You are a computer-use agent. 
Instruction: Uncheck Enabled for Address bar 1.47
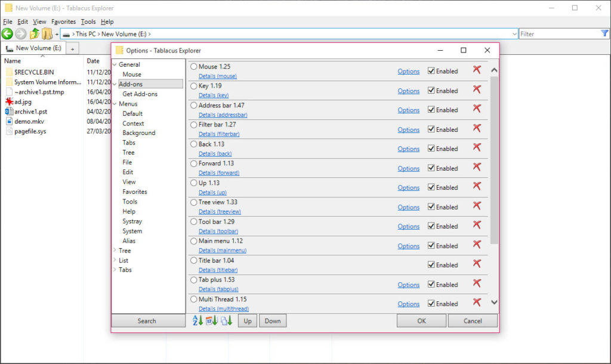431,110
